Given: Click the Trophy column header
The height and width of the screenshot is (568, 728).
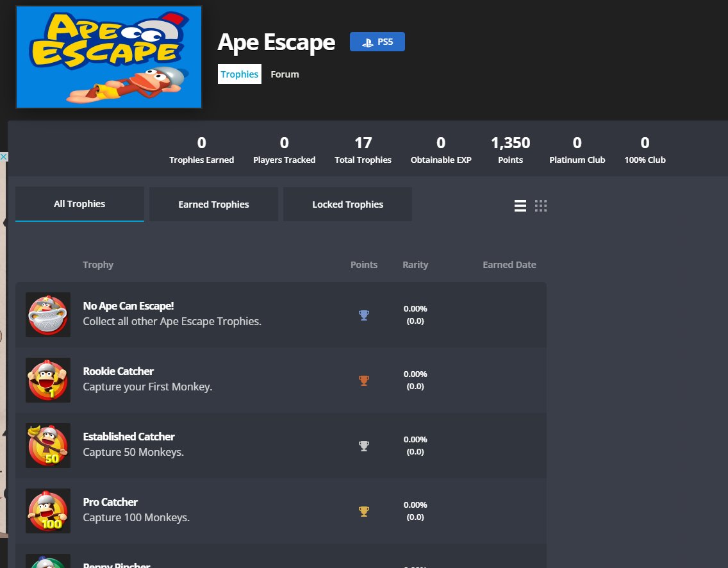Looking at the screenshot, I should point(98,265).
